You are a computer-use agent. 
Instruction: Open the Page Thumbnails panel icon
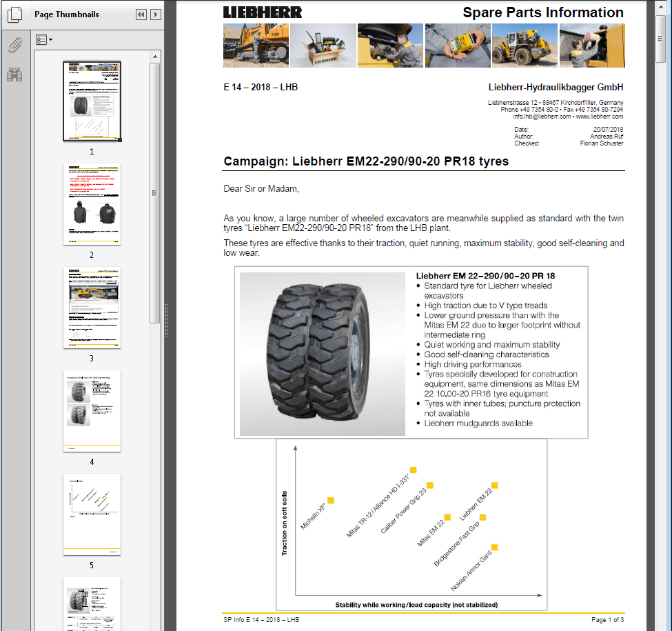coord(14,14)
